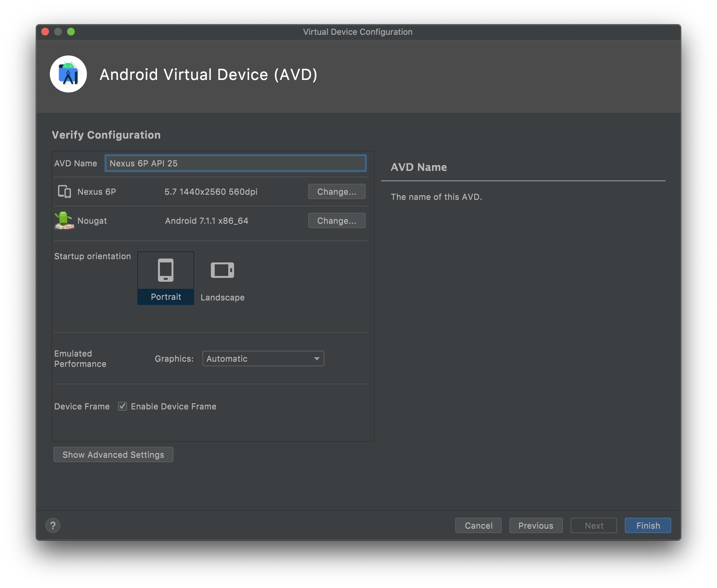Click the disabled Next button

tap(594, 526)
